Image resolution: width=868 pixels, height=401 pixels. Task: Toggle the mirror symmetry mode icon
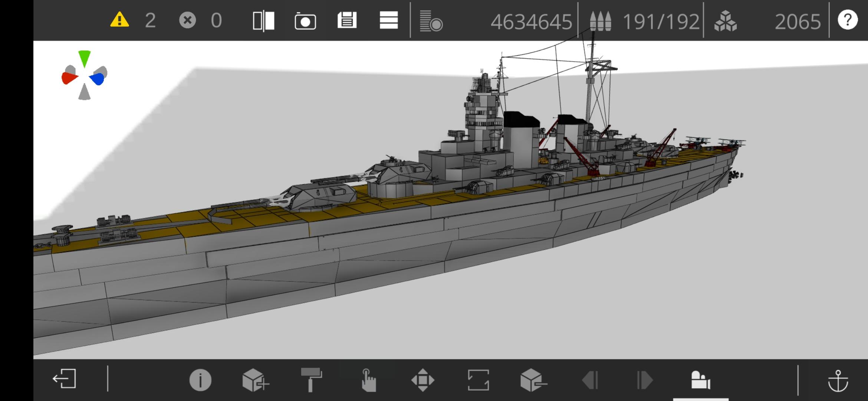(263, 21)
